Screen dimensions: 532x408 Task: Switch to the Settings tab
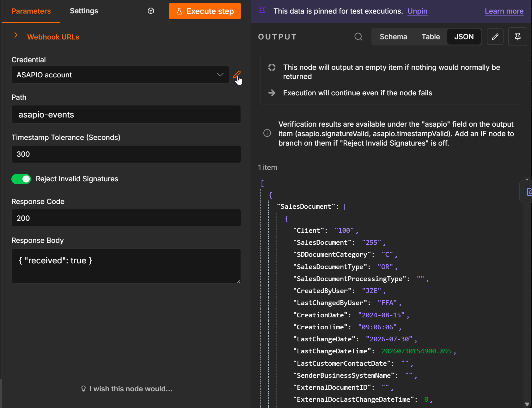click(x=84, y=11)
